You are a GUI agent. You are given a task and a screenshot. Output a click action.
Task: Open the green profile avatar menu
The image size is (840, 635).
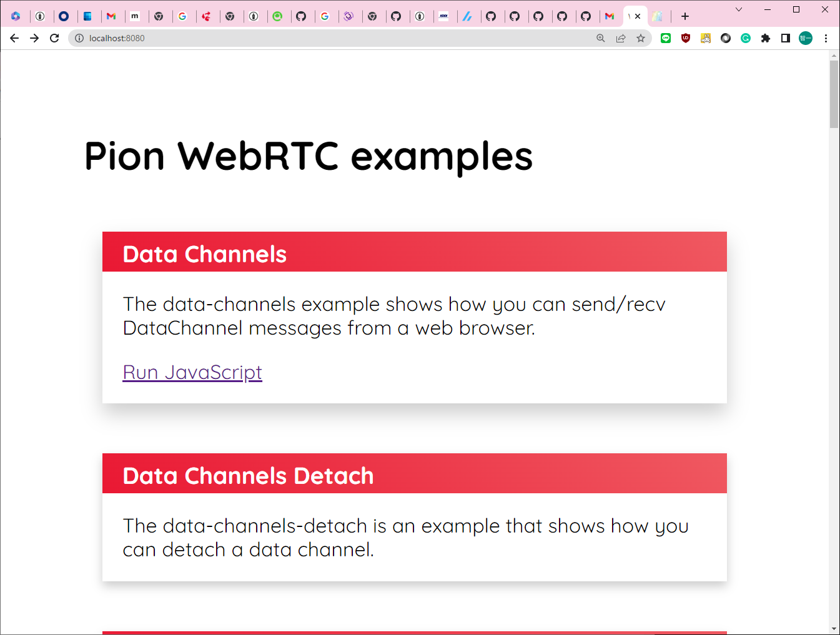coord(806,38)
